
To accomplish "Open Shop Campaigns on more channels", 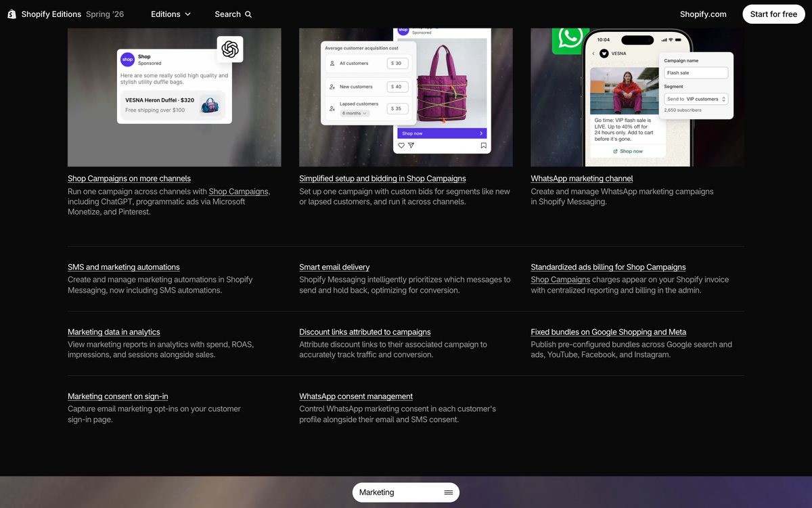I will click(x=129, y=179).
